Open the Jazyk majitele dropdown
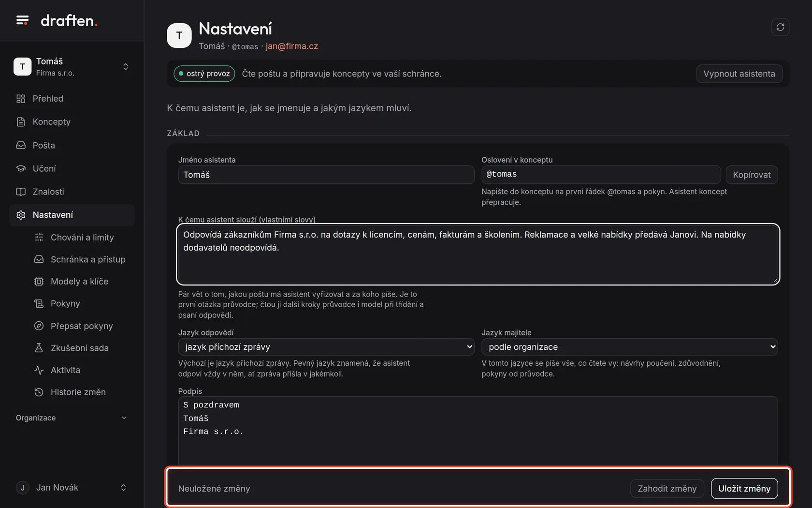The image size is (812, 508). pyautogui.click(x=629, y=347)
